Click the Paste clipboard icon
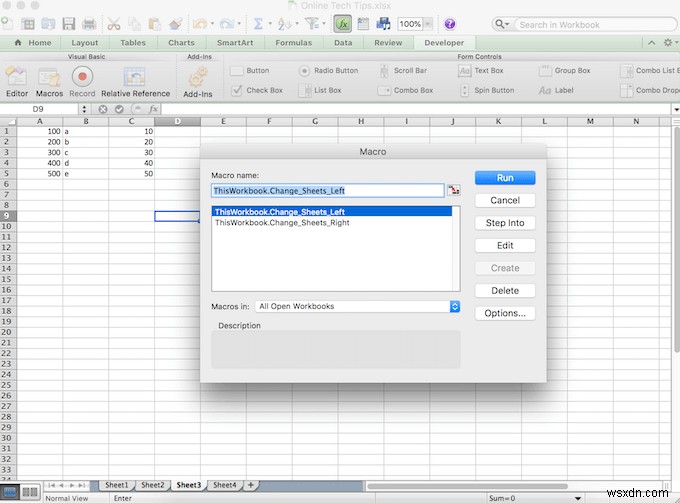Image resolution: width=680 pixels, height=503 pixels. [154, 24]
